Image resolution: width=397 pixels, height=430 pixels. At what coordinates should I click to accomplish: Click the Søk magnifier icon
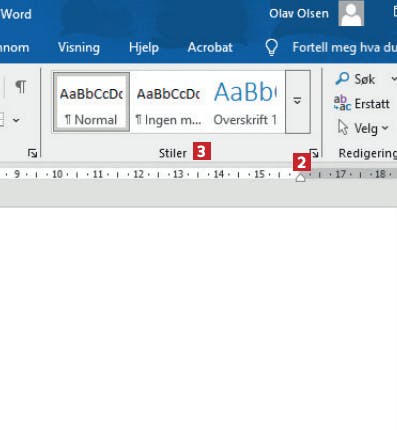[x=342, y=79]
